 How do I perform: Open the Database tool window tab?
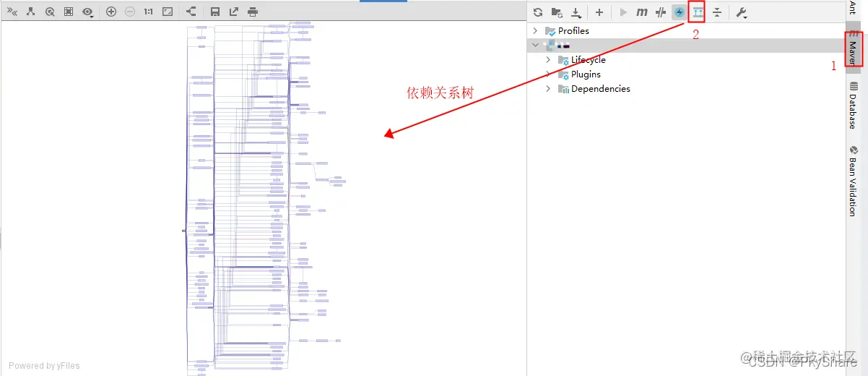click(x=854, y=105)
